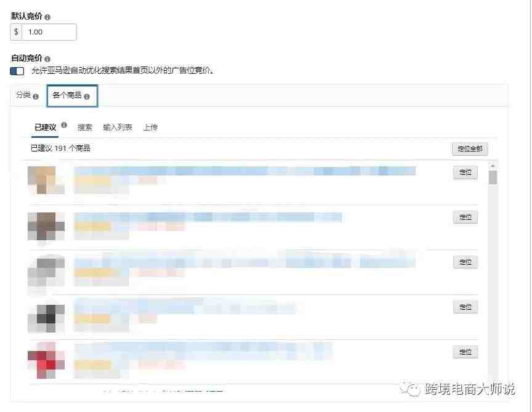
Task: Switch to the 分类 tab
Action: point(24,95)
